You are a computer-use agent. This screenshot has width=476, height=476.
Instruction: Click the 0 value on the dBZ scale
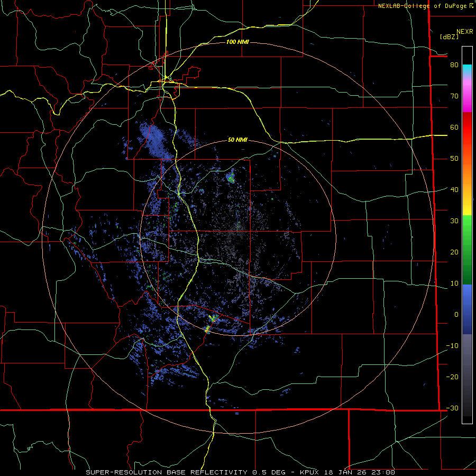coord(456,315)
